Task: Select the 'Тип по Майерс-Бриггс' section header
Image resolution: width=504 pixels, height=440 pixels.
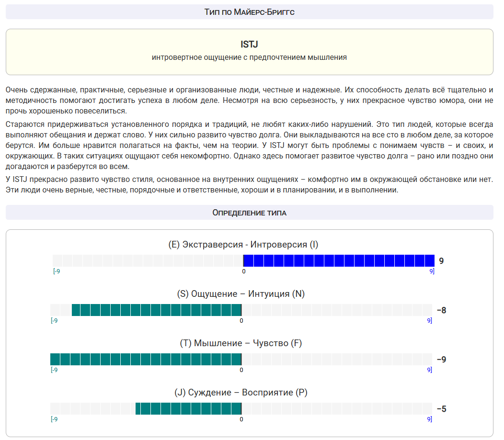Action: click(x=250, y=12)
